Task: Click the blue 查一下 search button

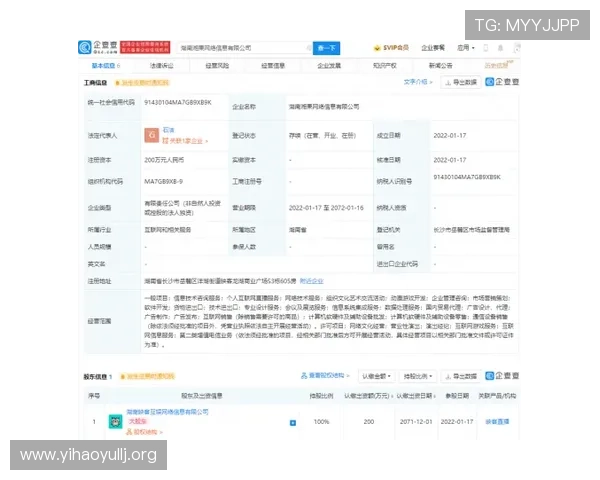Action: click(x=326, y=48)
